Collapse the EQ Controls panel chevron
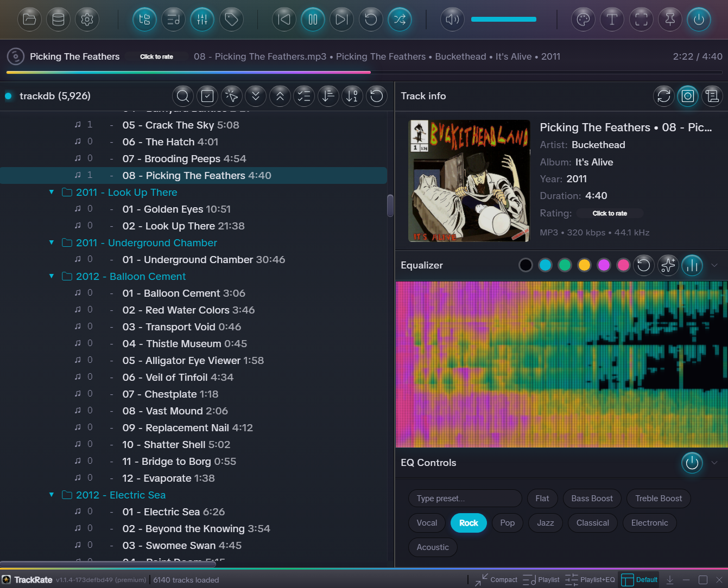Image resolution: width=728 pixels, height=588 pixels. click(x=714, y=463)
